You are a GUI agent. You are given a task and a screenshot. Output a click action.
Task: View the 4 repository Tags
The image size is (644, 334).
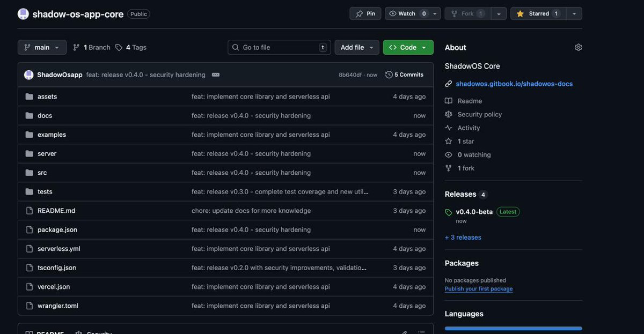click(x=130, y=47)
